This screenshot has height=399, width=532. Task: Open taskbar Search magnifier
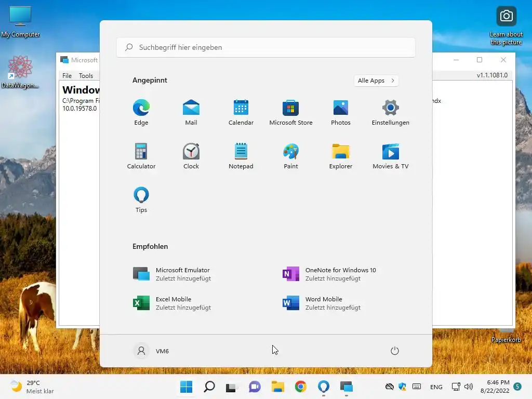pos(209,387)
